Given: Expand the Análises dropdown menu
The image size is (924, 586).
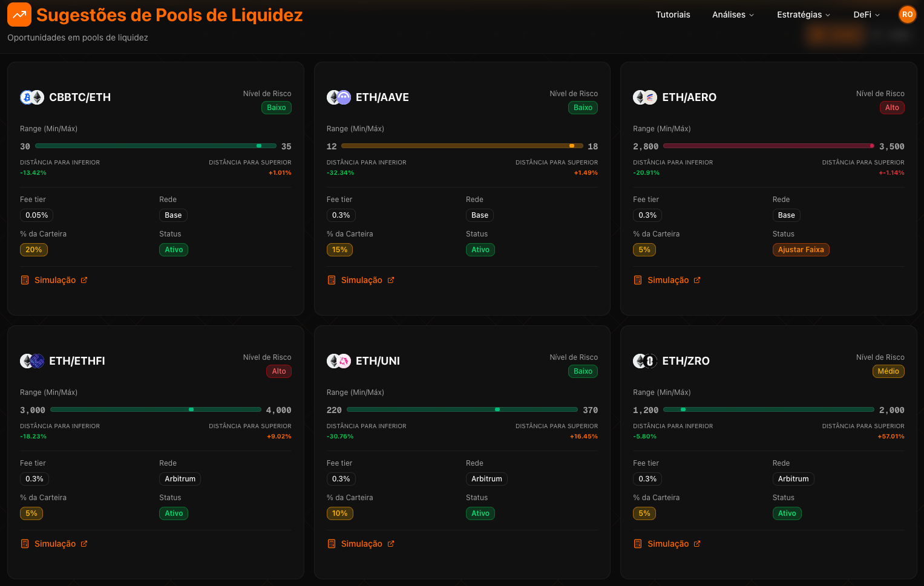Looking at the screenshot, I should coord(733,15).
